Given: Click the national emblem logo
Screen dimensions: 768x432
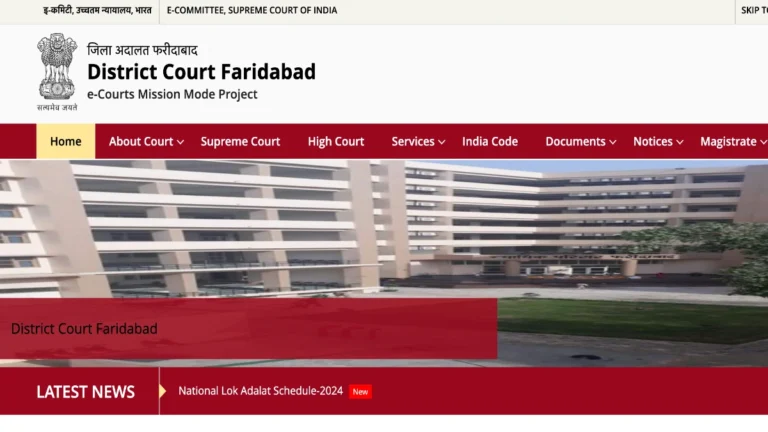Looking at the screenshot, I should [x=57, y=67].
